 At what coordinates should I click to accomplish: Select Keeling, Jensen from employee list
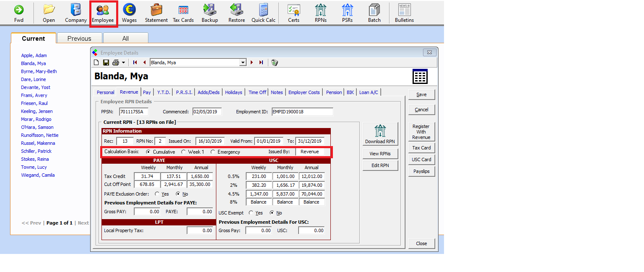pyautogui.click(x=36, y=111)
